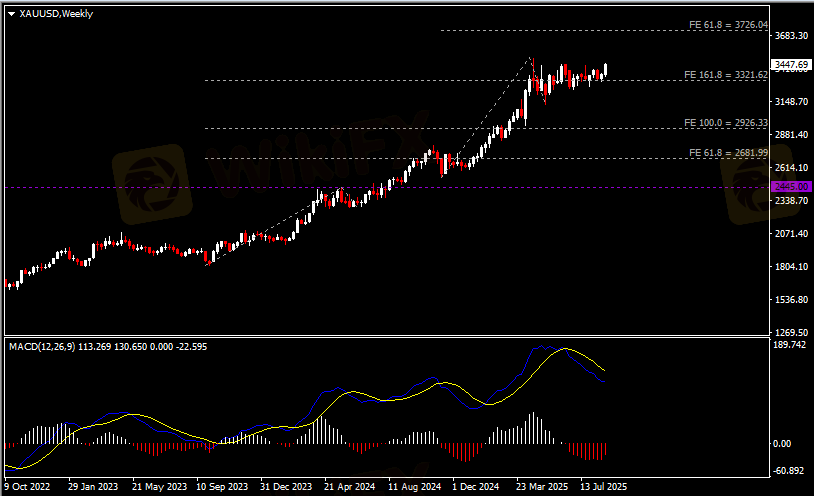Click the 21 May 2023 date label
The width and height of the screenshot is (814, 496).
[x=159, y=487]
